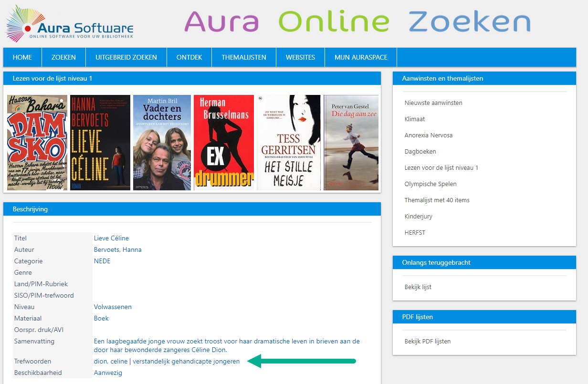
Task: Select the ONTDEK menu item
Action: [x=189, y=57]
